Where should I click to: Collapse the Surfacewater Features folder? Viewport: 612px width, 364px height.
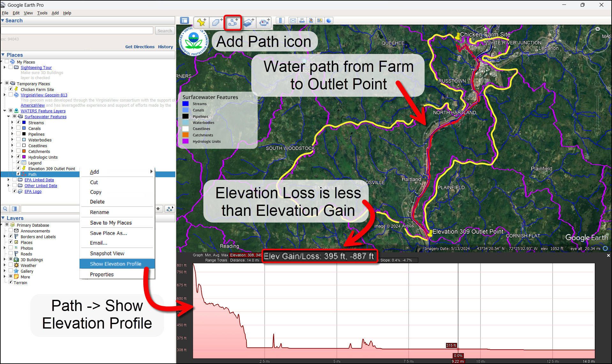coord(9,117)
